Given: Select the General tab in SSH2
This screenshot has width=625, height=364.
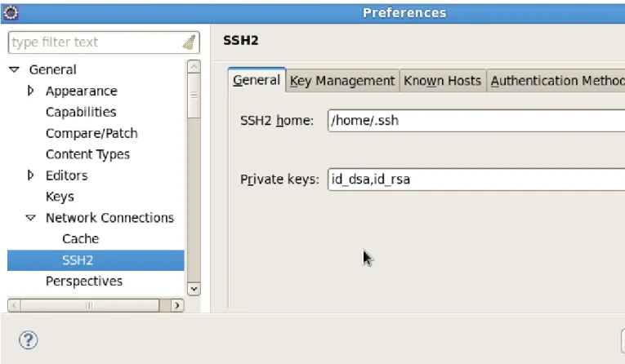Looking at the screenshot, I should 257,80.
